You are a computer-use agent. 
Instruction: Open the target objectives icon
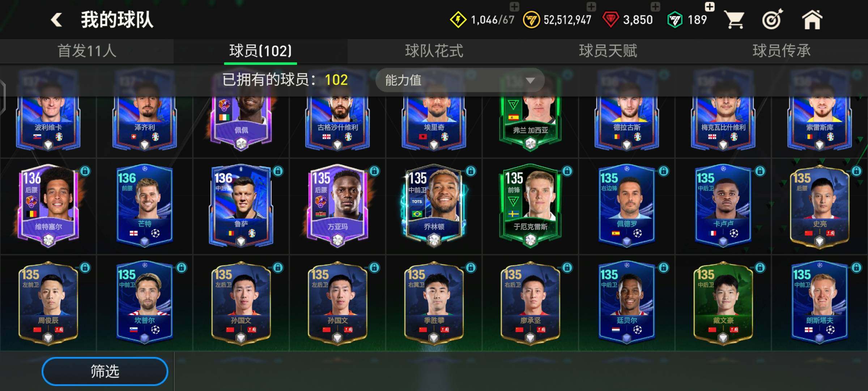coord(773,19)
